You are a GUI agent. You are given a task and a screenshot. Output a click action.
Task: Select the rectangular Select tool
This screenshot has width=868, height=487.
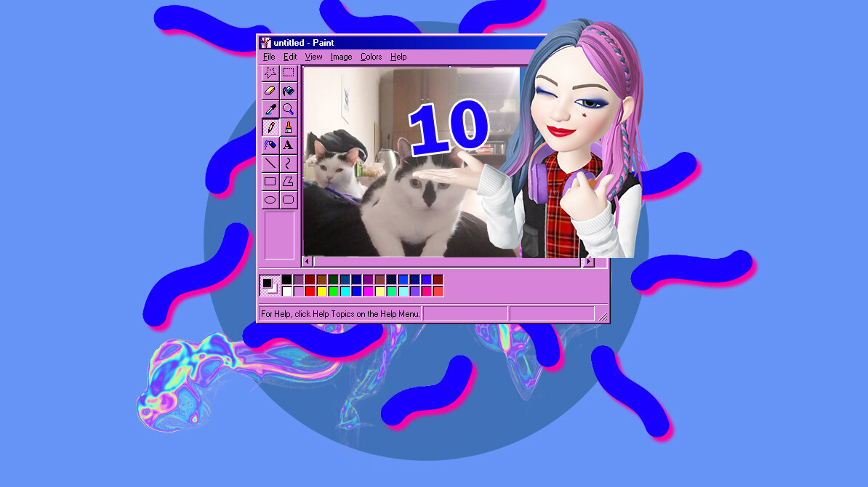[289, 73]
